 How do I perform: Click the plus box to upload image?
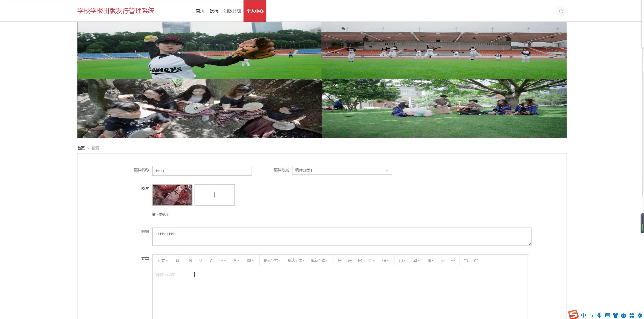[x=215, y=195]
